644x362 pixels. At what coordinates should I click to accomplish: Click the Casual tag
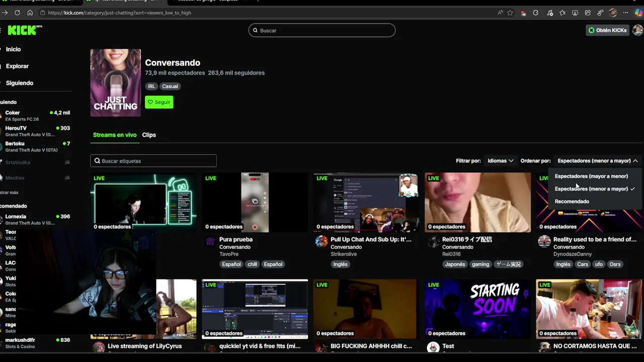pos(170,86)
